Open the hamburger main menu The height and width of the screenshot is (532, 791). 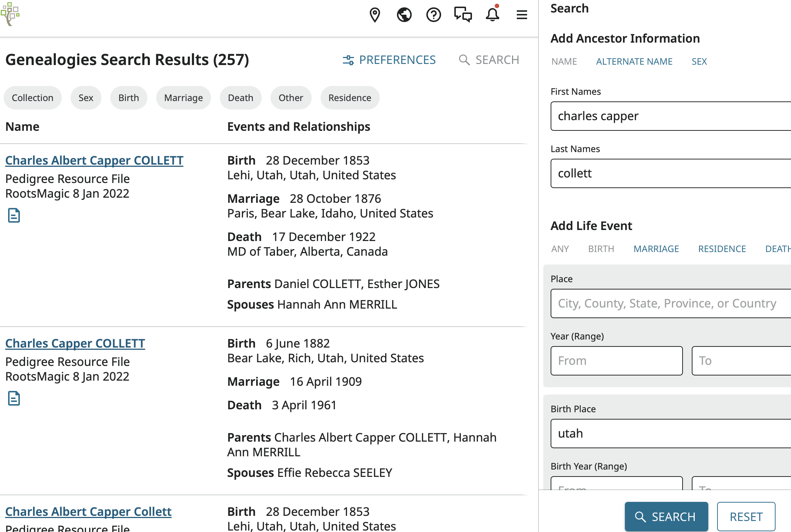click(x=522, y=15)
